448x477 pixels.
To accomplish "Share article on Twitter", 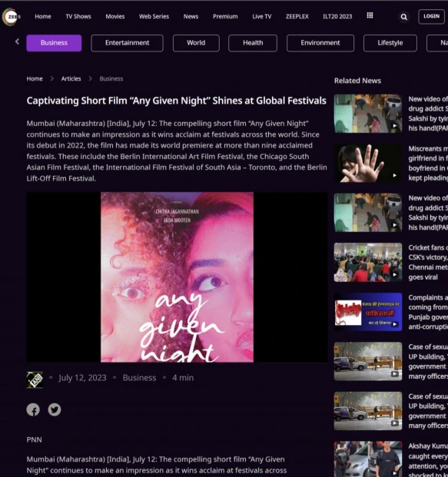I will click(x=55, y=409).
